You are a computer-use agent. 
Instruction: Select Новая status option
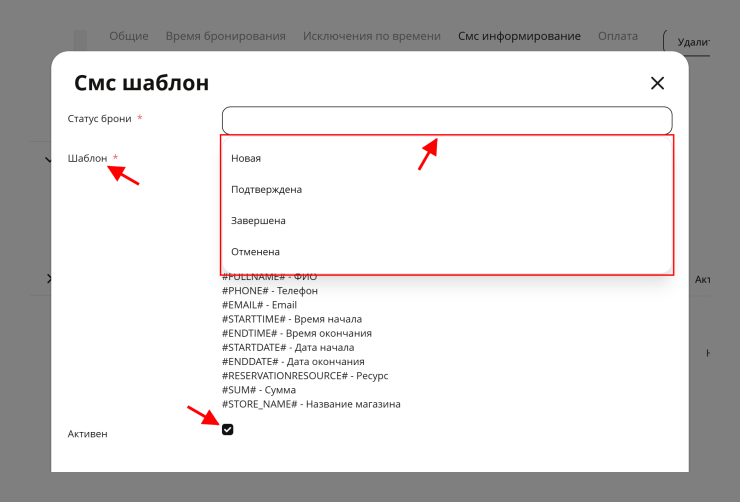tap(447, 158)
